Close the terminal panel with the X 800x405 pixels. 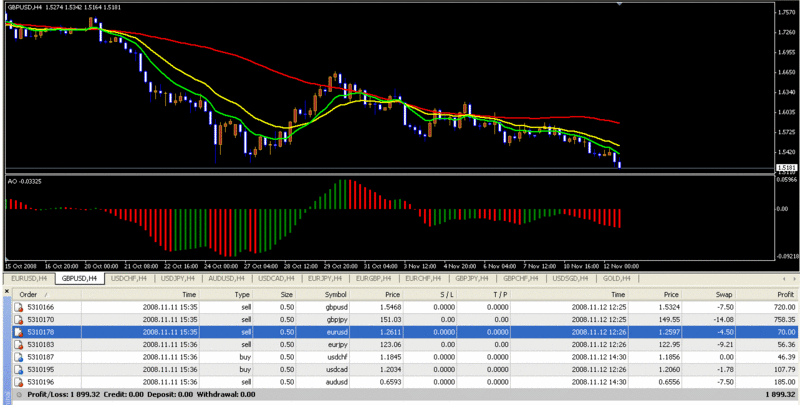pyautogui.click(x=7, y=292)
